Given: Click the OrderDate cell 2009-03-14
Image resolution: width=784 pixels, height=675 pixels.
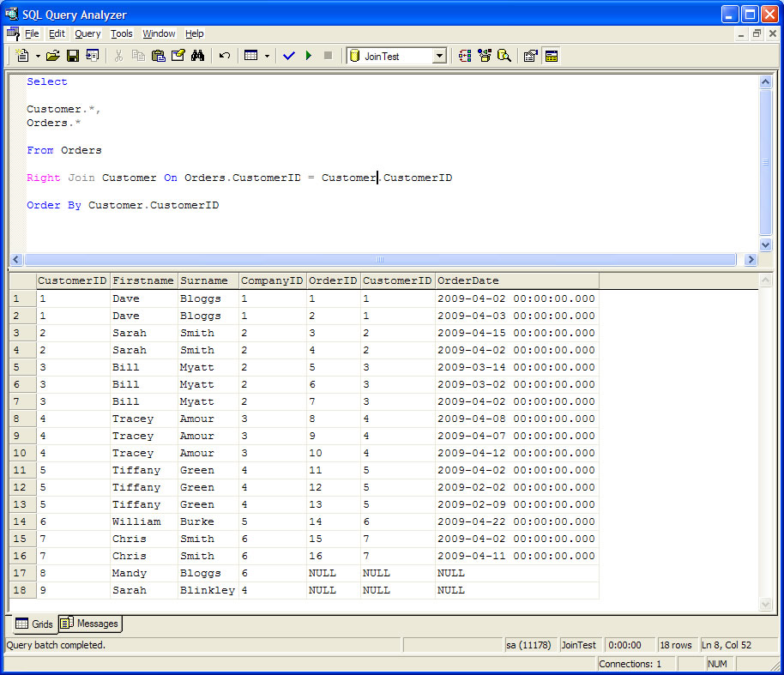Looking at the screenshot, I should tap(517, 367).
